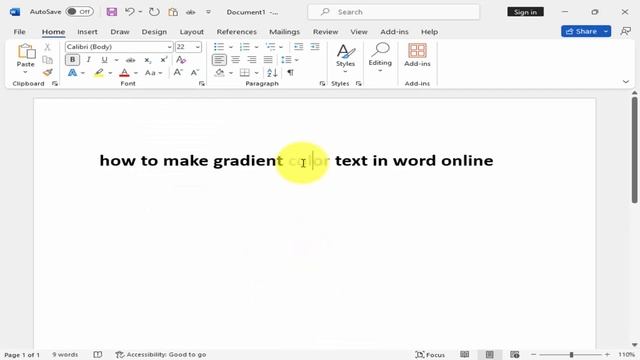This screenshot has width=640, height=360.
Task: Sort the selected text alphabetically
Action: click(x=272, y=73)
